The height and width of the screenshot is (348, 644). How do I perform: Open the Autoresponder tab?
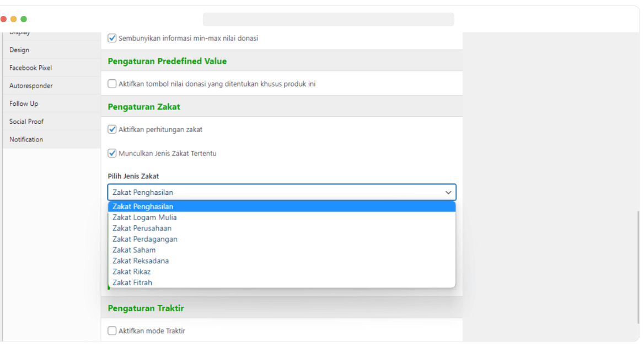point(31,86)
